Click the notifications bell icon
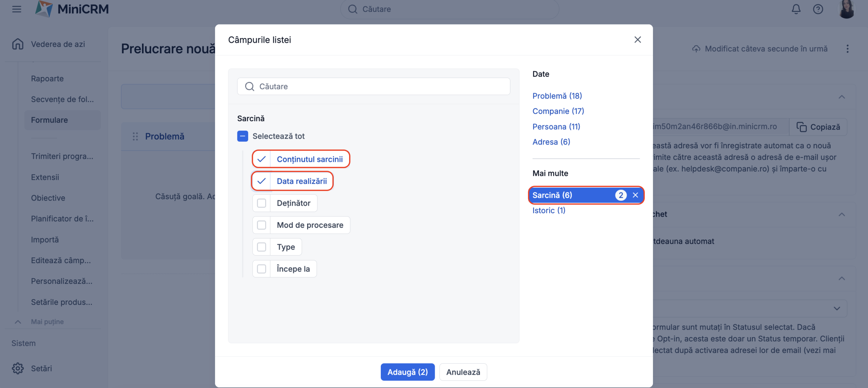The height and width of the screenshot is (388, 868). (x=796, y=9)
